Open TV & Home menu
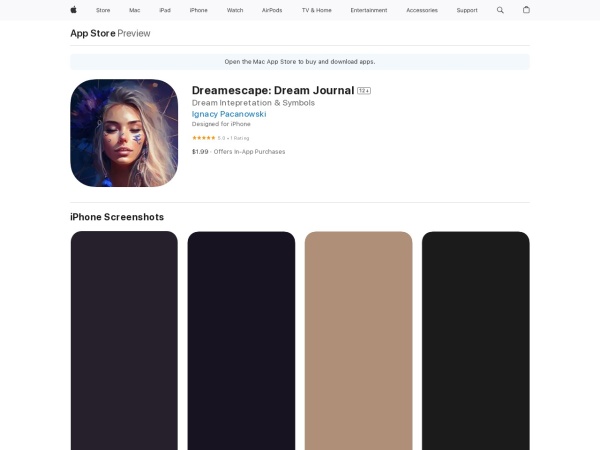The width and height of the screenshot is (600, 450). click(316, 10)
